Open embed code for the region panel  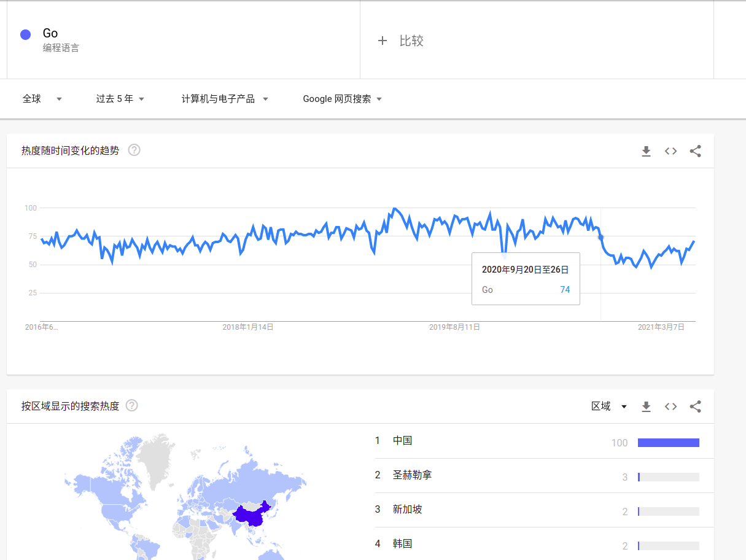[670, 406]
